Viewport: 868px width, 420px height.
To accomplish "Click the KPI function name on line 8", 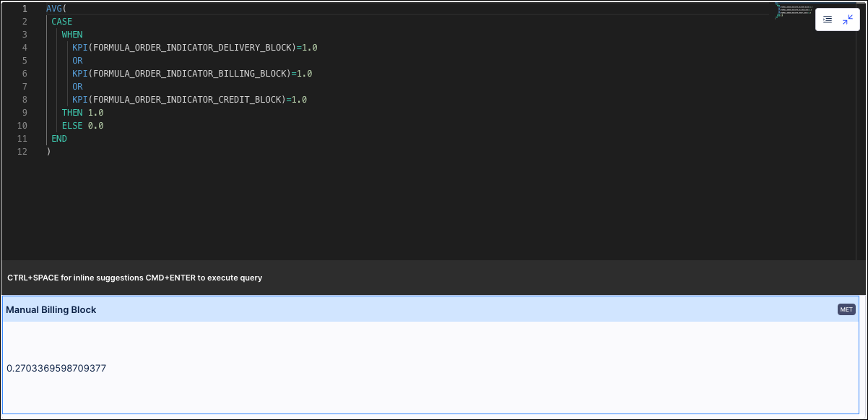I will pos(80,100).
